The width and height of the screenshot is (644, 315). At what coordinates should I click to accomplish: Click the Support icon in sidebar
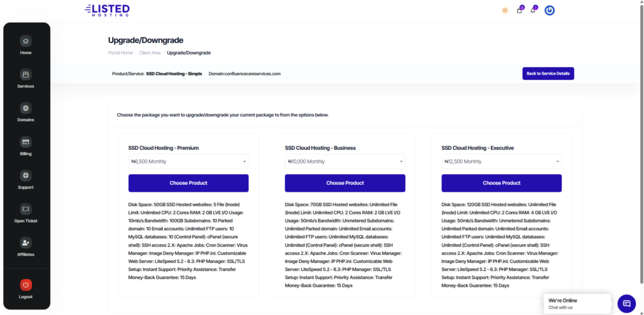pyautogui.click(x=25, y=175)
